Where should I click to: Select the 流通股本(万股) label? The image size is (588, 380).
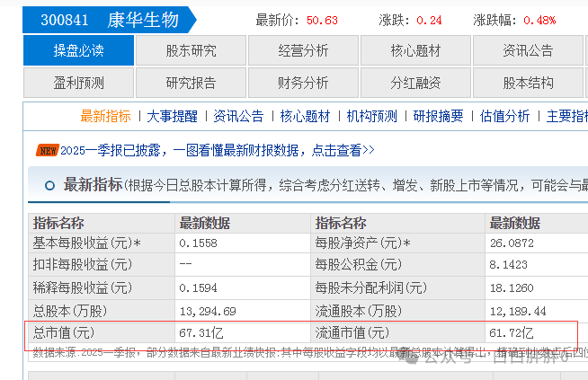click(x=359, y=311)
